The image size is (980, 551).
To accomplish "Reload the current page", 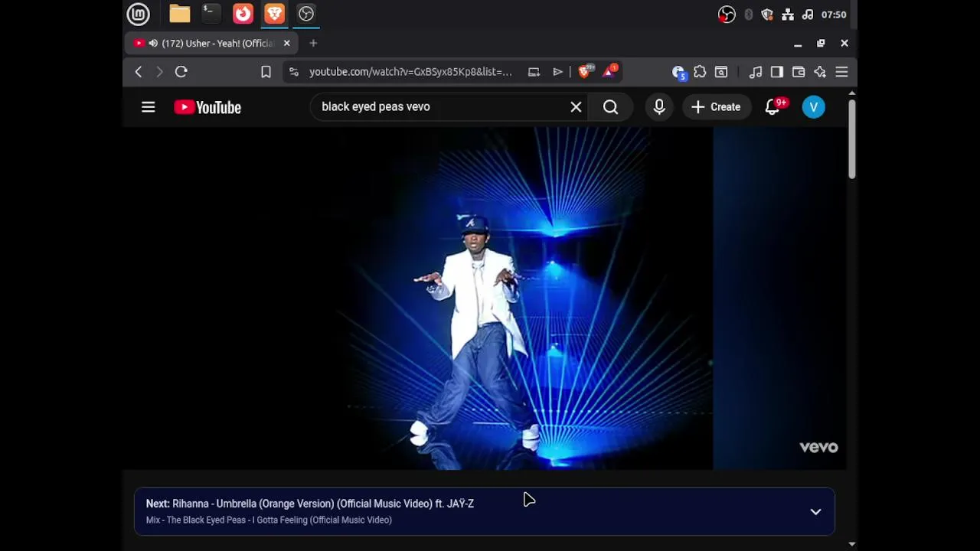I will click(x=181, y=72).
